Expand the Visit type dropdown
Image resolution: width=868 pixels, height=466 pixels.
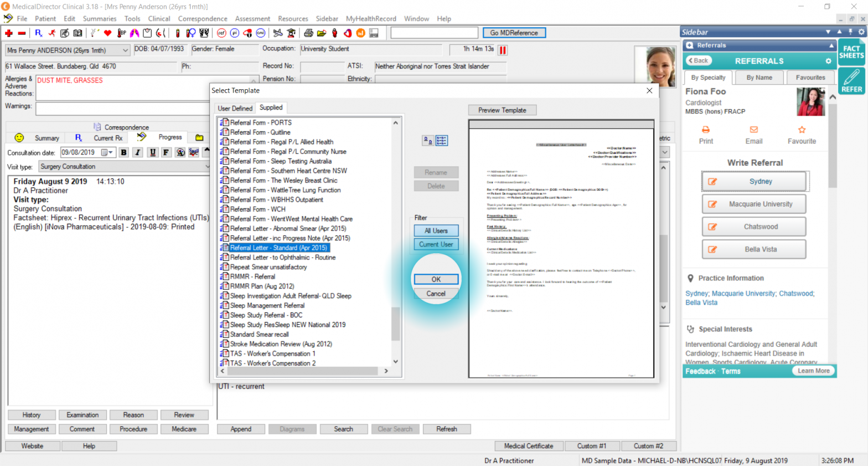207,167
